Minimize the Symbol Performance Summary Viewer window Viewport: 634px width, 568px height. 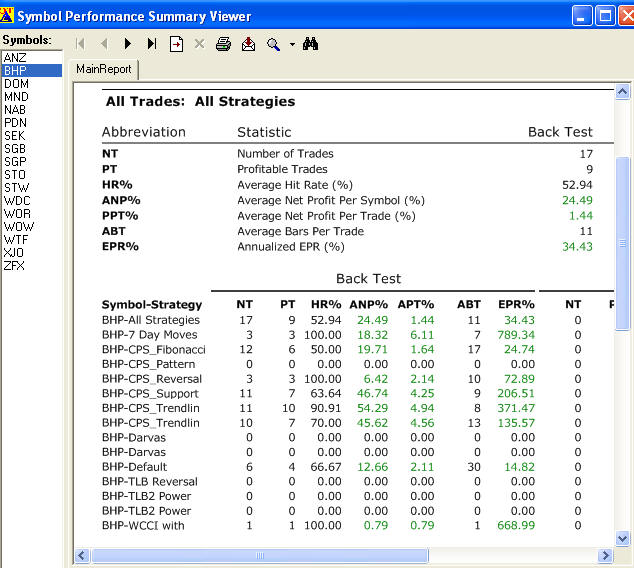tap(582, 17)
